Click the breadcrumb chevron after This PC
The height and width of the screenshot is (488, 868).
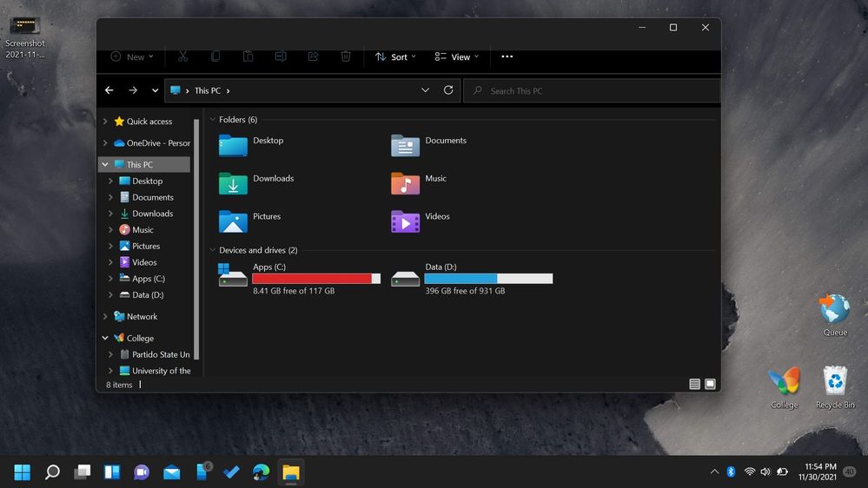coord(228,90)
